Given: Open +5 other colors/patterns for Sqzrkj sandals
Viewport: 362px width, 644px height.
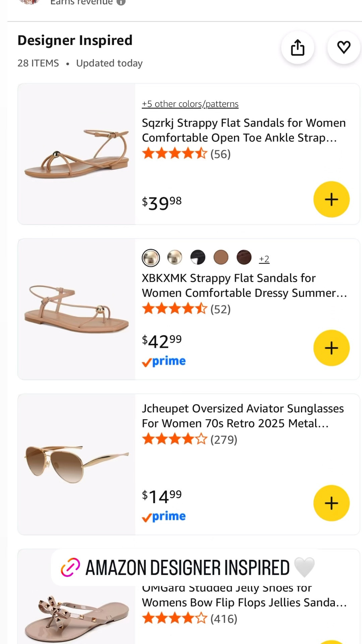Looking at the screenshot, I should pos(190,104).
